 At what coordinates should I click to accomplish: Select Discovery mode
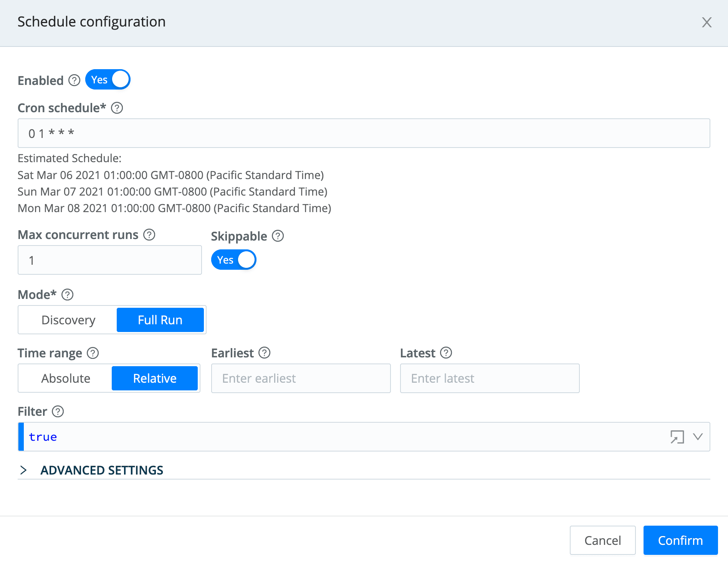point(68,320)
